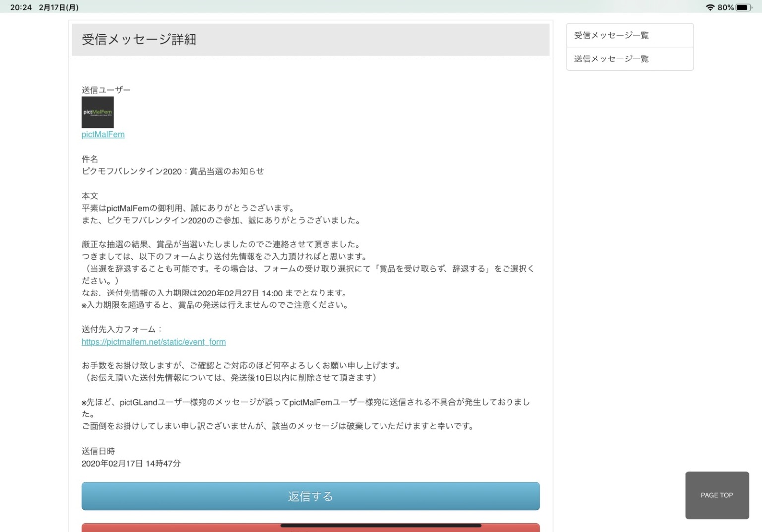
Task: Tap the home indicator bar at bottom
Action: coord(381,525)
